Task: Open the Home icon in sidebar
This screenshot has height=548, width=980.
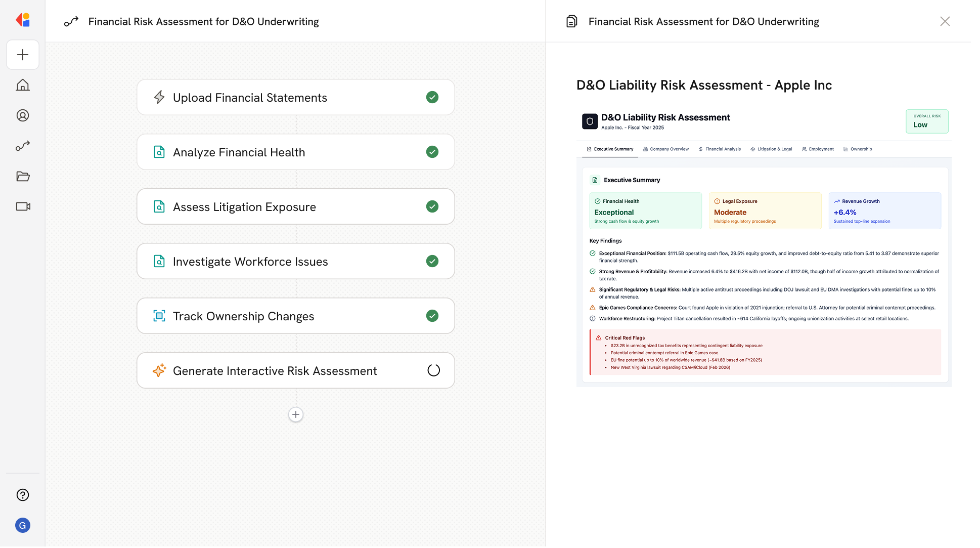Action: click(x=23, y=85)
